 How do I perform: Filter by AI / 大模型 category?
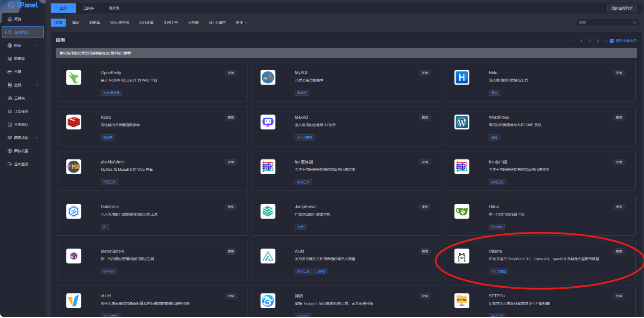point(217,22)
